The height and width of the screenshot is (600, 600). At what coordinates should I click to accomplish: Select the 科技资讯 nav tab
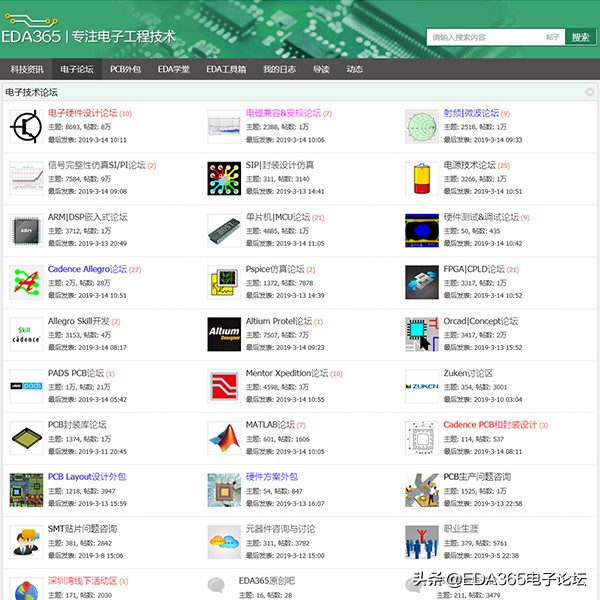(27, 69)
